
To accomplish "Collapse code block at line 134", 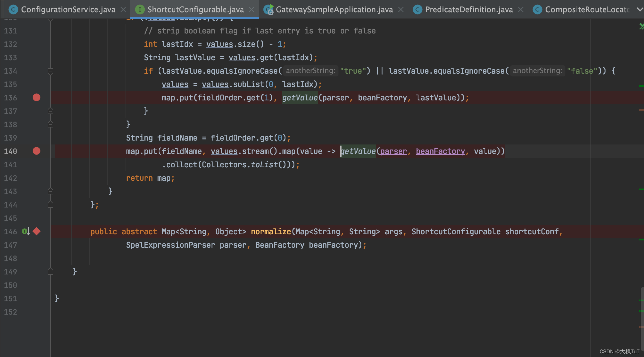I will [50, 71].
